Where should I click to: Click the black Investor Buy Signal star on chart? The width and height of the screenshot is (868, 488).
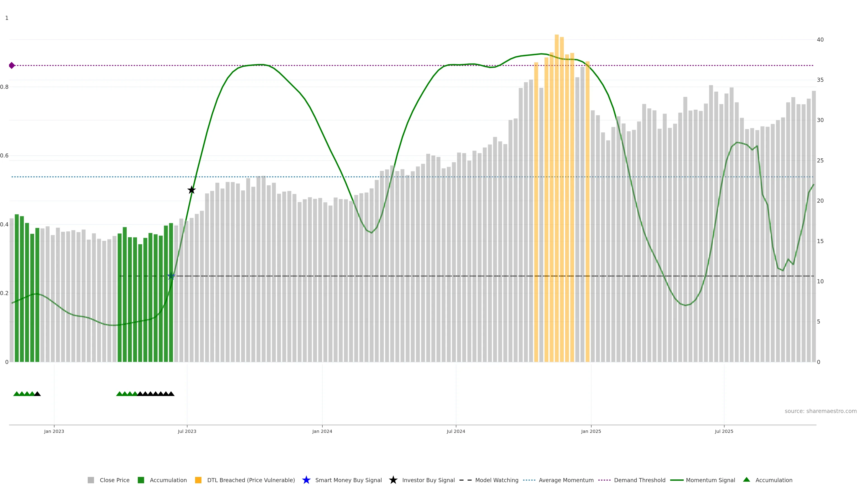[x=191, y=190]
